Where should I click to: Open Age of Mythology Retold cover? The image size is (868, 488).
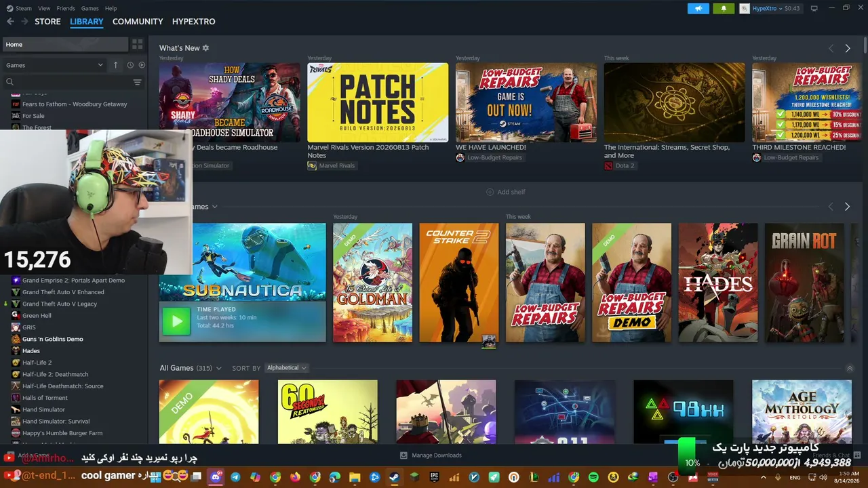coord(802,412)
